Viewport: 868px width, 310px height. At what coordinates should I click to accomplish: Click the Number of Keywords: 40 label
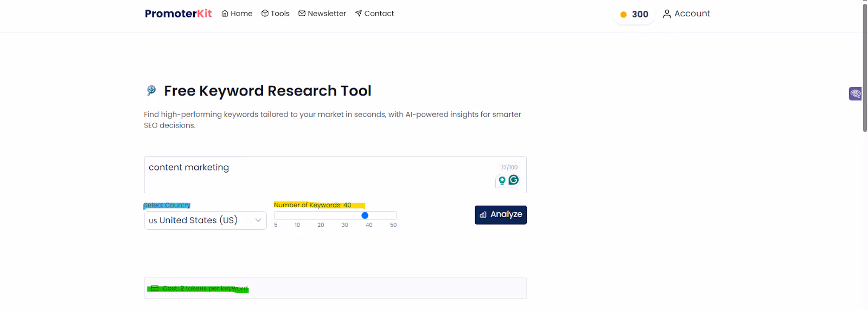click(312, 205)
